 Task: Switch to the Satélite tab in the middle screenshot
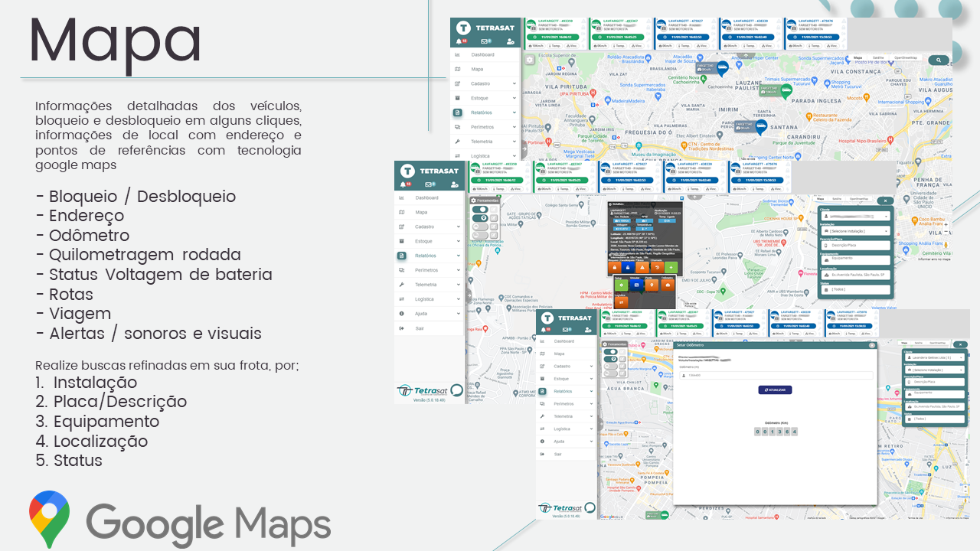coord(837,198)
